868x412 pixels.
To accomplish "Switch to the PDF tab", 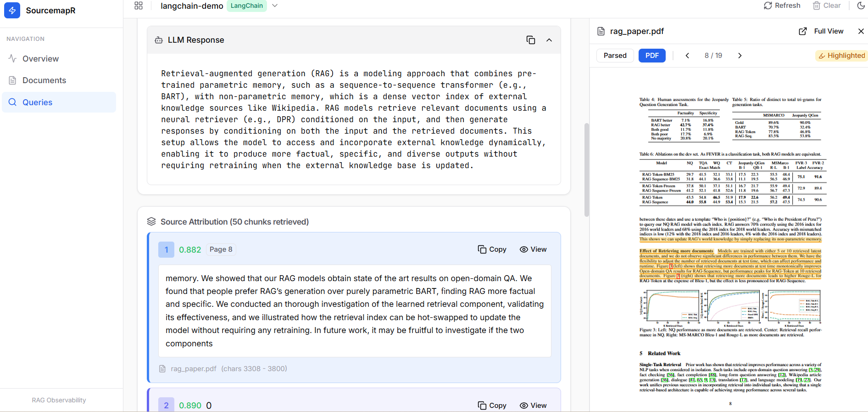I will coord(651,56).
